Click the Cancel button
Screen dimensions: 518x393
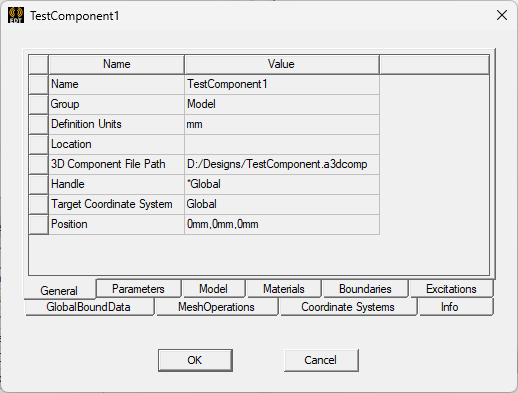[321, 360]
